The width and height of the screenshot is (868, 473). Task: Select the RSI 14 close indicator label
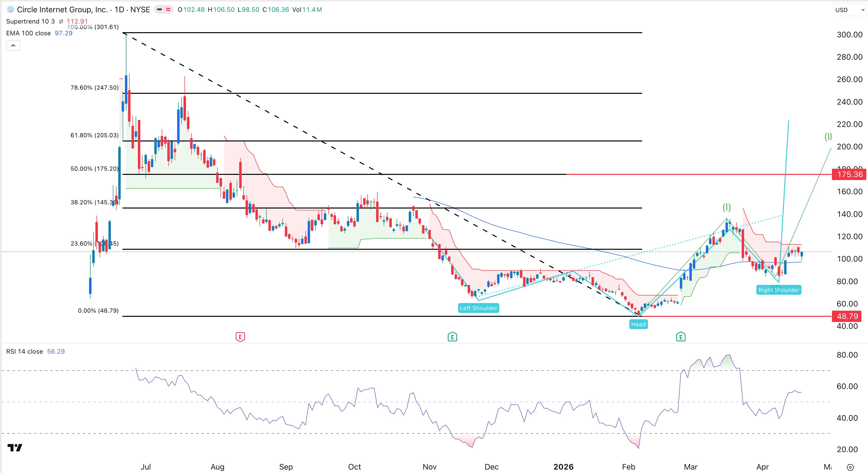(25, 351)
